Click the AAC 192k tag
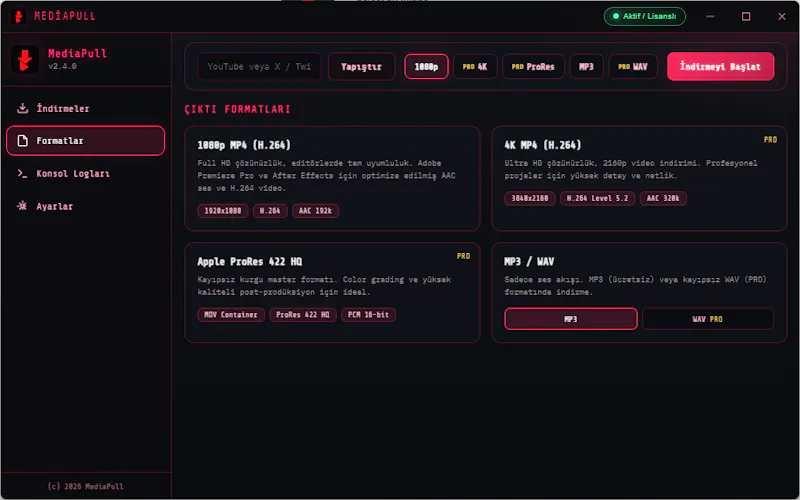This screenshot has width=800, height=500. click(315, 211)
